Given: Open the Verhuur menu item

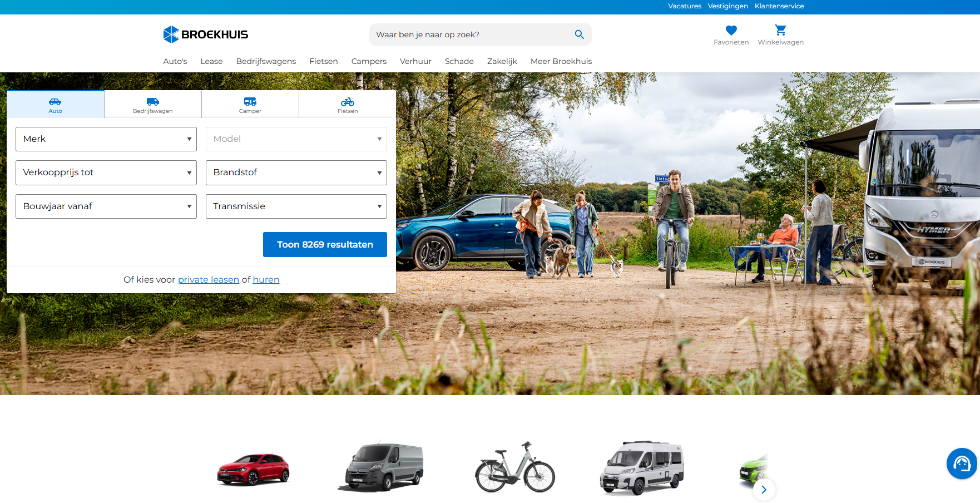Looking at the screenshot, I should (415, 61).
